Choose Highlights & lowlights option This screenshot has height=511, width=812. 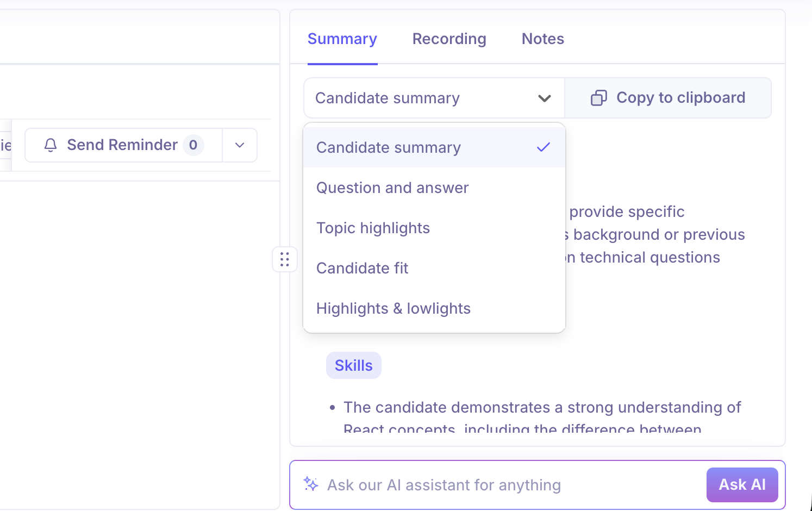pyautogui.click(x=393, y=309)
